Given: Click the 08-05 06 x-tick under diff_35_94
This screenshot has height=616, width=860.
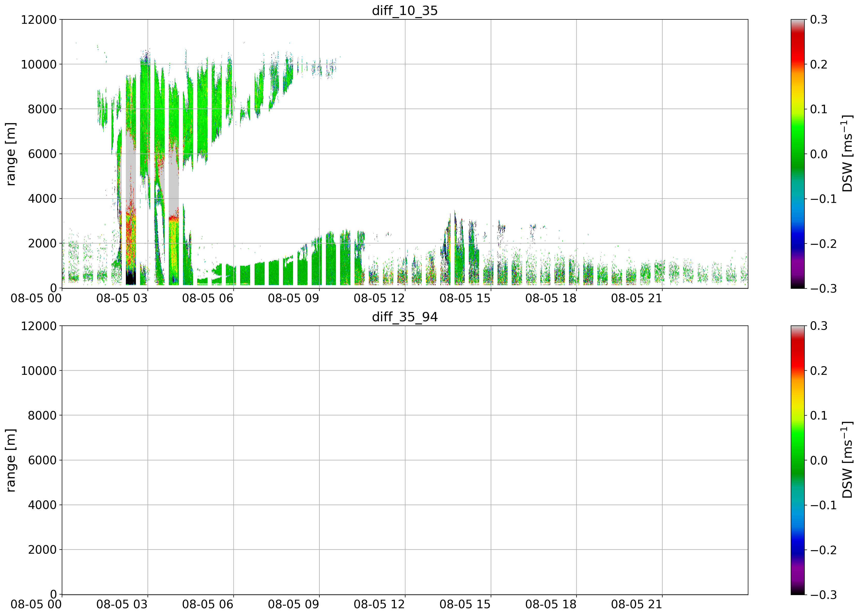Looking at the screenshot, I should point(208,604).
